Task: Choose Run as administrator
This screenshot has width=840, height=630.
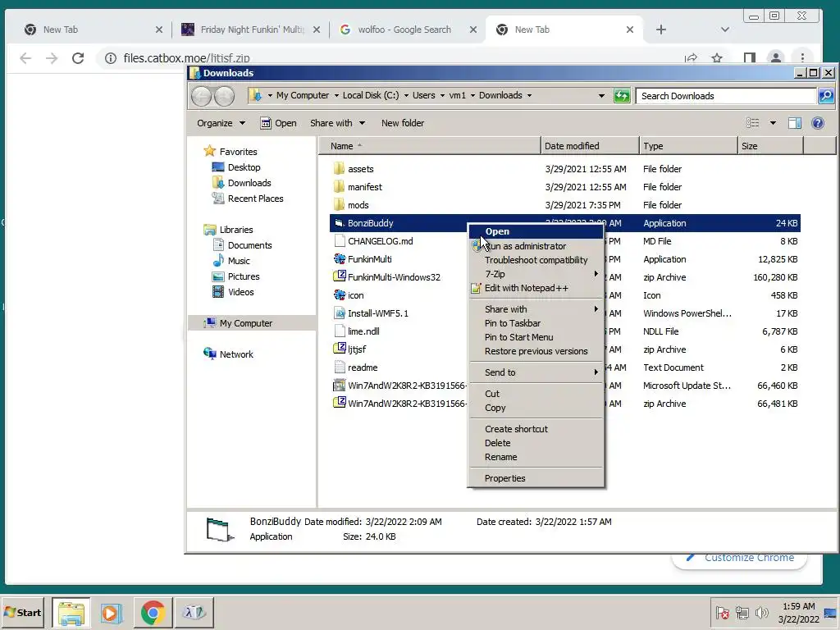Action: 536,246
